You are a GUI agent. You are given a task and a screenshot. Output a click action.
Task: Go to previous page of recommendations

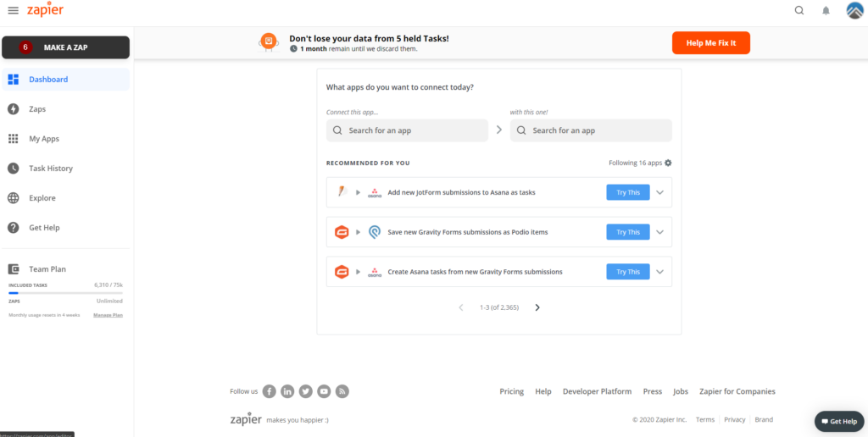tap(461, 307)
